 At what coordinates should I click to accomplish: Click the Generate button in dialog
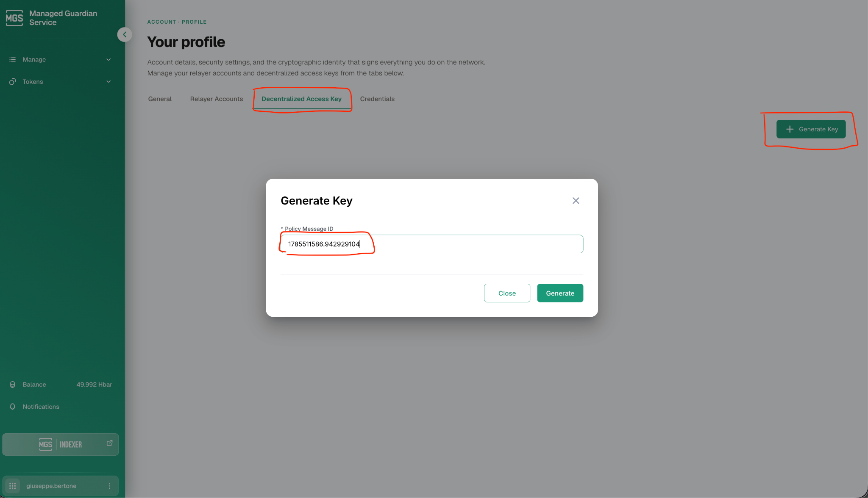pyautogui.click(x=560, y=293)
